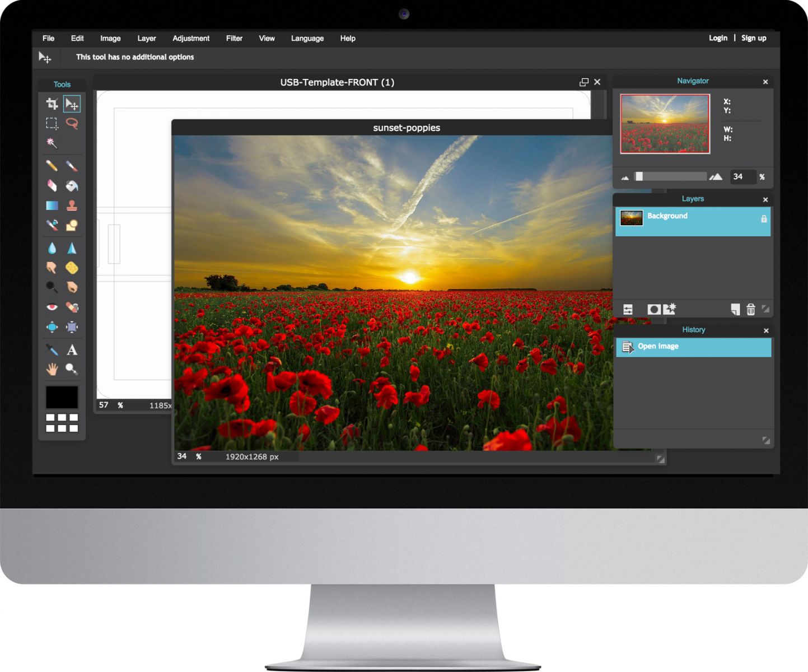Select the Lasso tool

point(72,123)
